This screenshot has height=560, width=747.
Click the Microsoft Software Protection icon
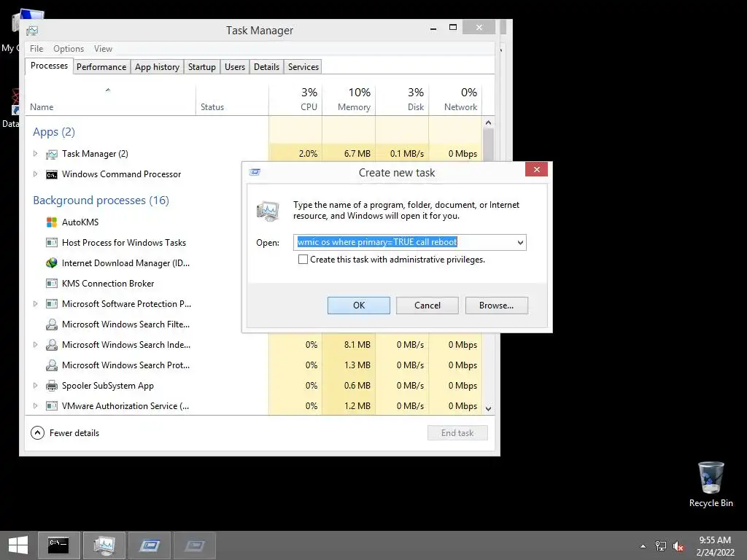pyautogui.click(x=52, y=304)
